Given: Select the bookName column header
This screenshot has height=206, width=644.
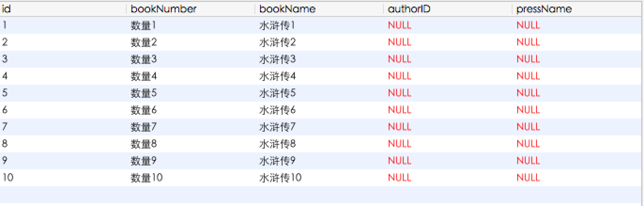Looking at the screenshot, I should (320, 9).
